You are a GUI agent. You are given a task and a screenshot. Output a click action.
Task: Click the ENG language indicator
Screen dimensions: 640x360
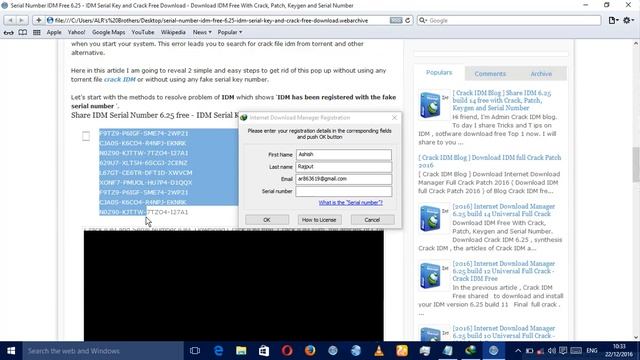[x=592, y=351]
